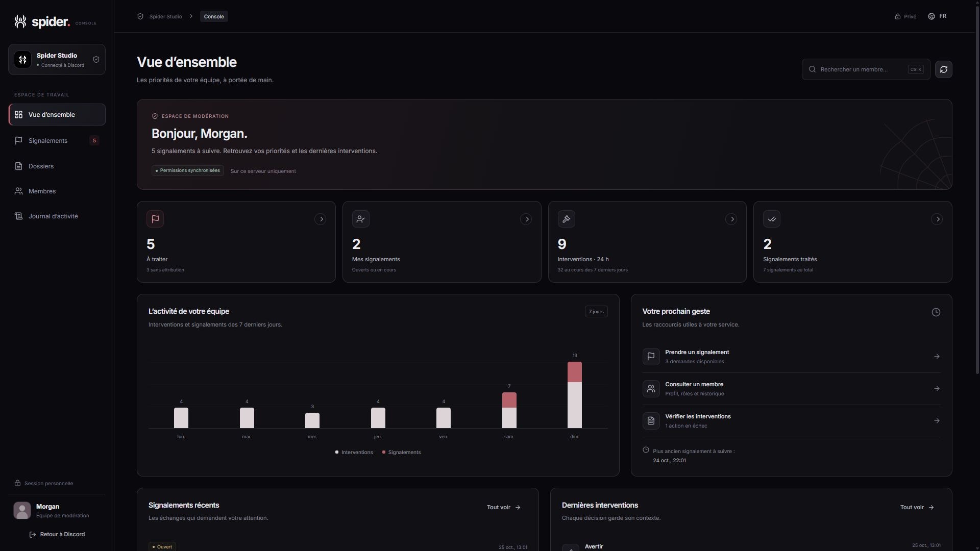Click the gavel icon on Interventions card

(x=567, y=219)
